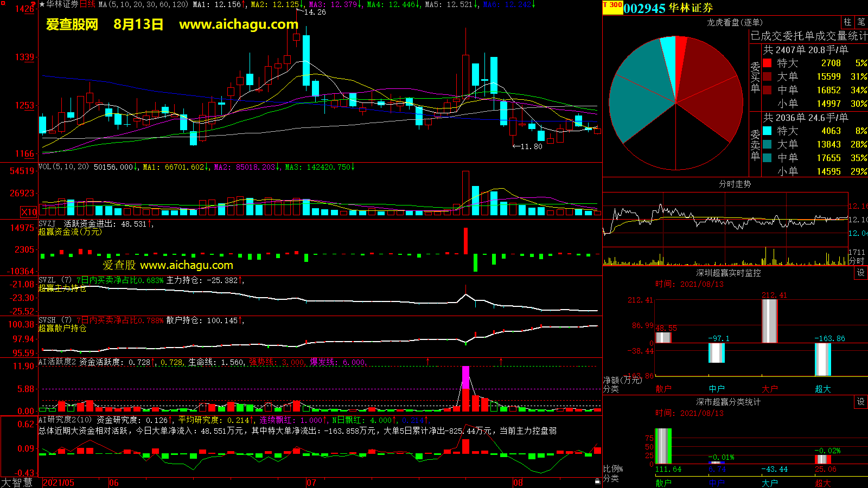Open the 日线 period selector

[x=87, y=4]
